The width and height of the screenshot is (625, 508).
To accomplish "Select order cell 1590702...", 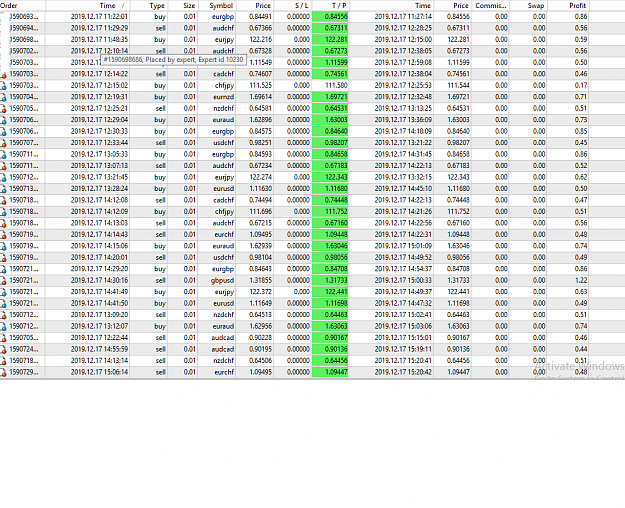I will 24,51.
